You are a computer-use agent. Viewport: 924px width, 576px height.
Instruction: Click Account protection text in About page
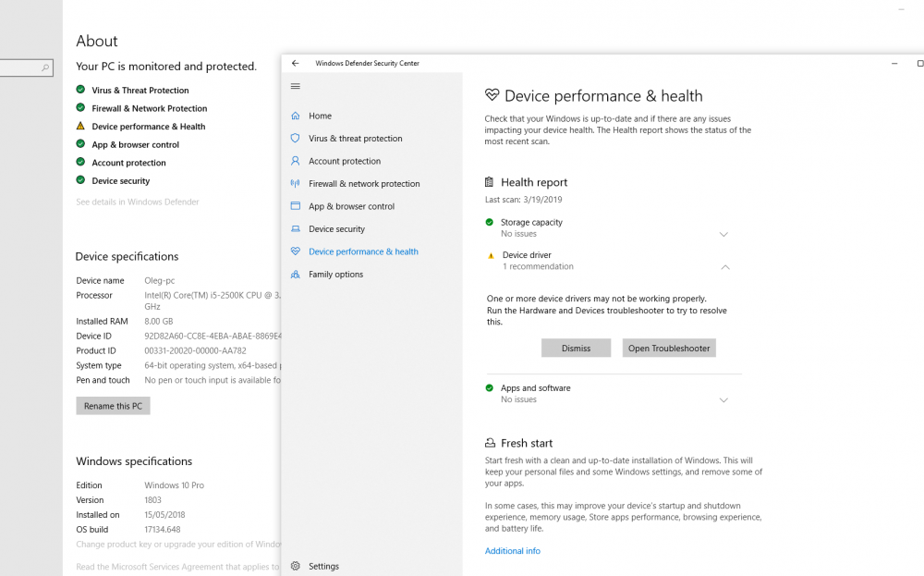[x=129, y=163]
